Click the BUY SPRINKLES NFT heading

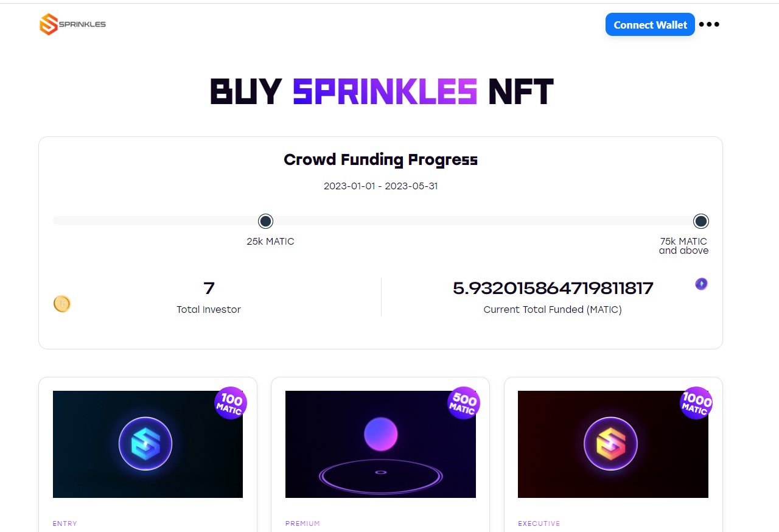point(381,91)
